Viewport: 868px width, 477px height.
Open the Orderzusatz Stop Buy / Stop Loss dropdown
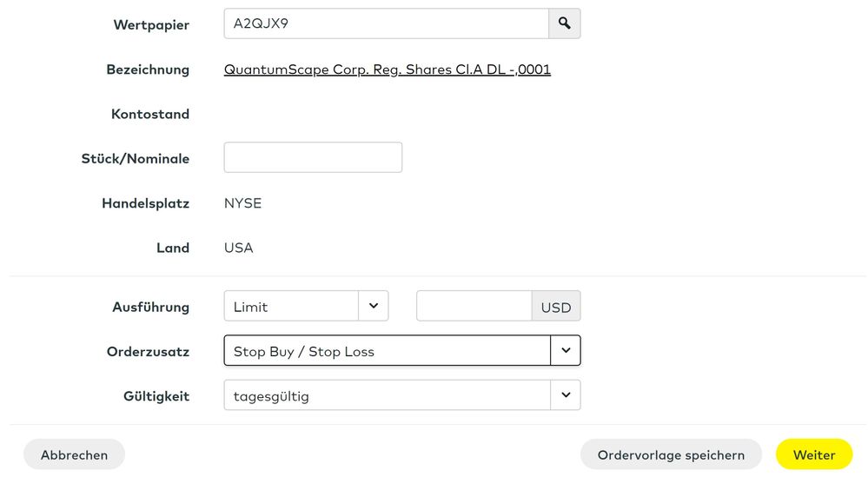pos(401,351)
